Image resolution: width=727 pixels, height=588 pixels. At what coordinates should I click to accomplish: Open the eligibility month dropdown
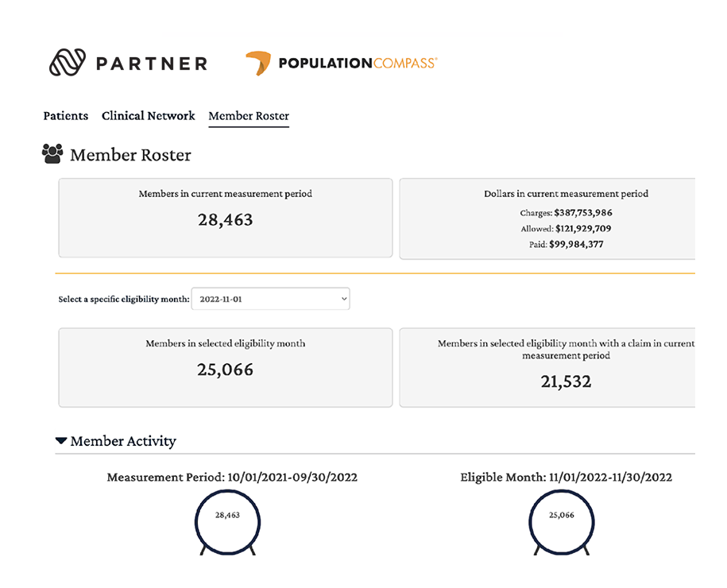click(x=270, y=300)
